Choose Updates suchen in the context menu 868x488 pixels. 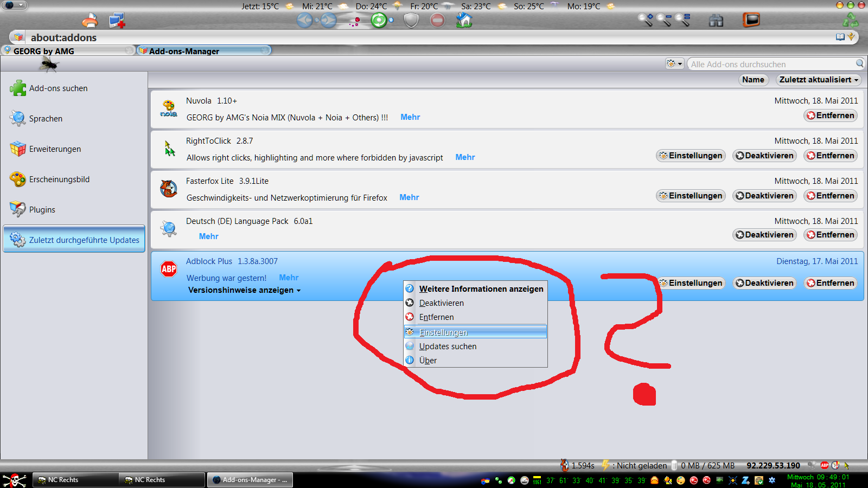coord(475,346)
